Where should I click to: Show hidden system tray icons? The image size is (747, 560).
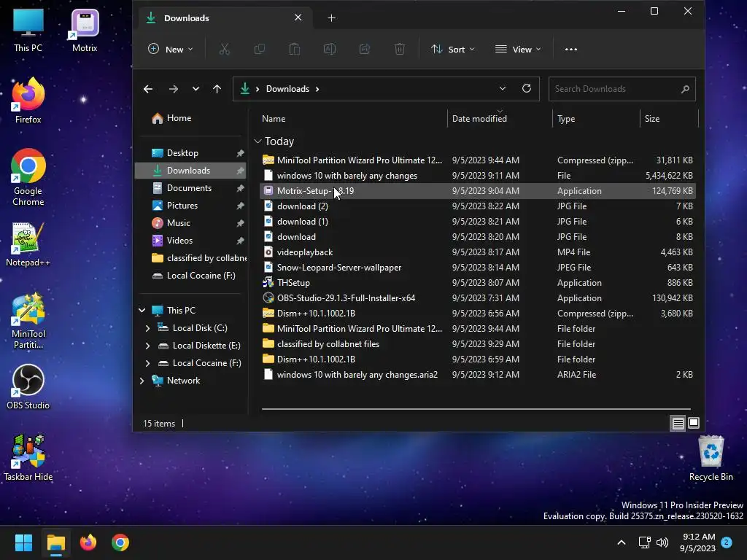(x=622, y=542)
